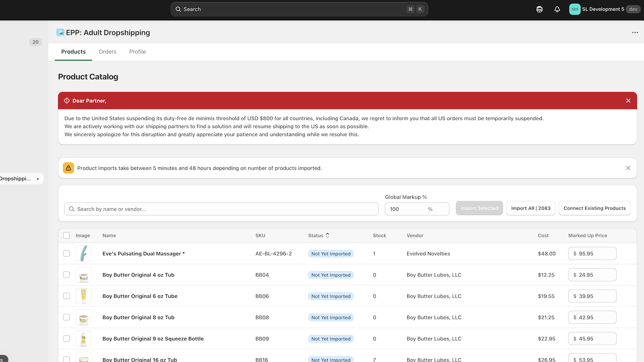Click Import All 2083 button

[x=531, y=208]
